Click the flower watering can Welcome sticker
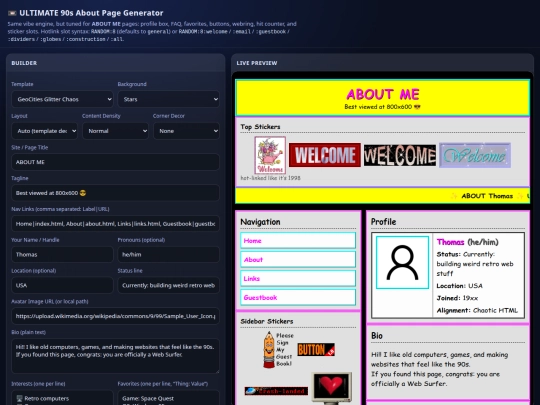540x405 pixels. click(x=270, y=155)
